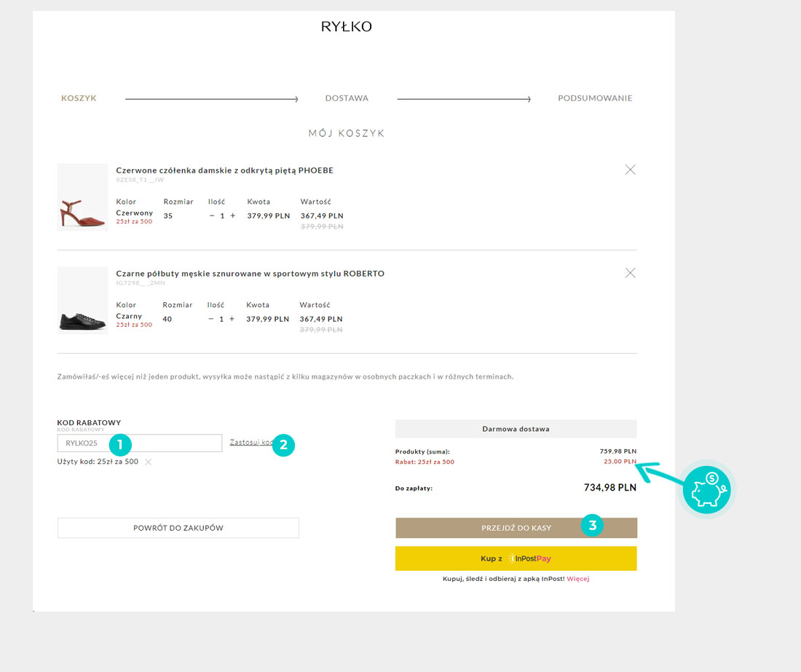Viewport: 801px width, 672px height.
Task: Select size value 40
Action: [167, 319]
